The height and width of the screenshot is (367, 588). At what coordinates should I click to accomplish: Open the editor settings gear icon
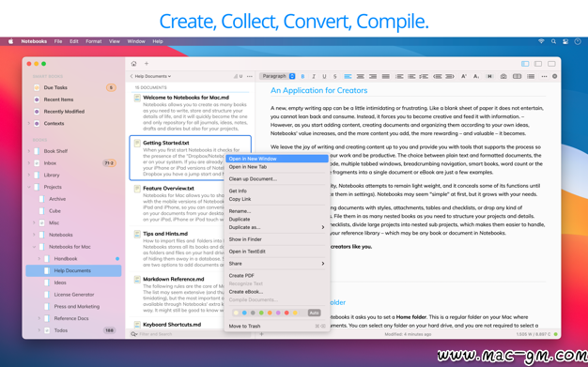tap(554, 76)
